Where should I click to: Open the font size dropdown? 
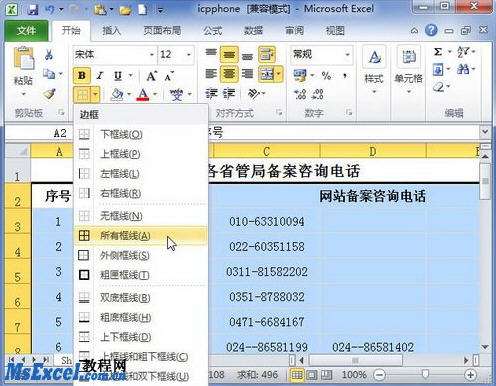coord(189,54)
